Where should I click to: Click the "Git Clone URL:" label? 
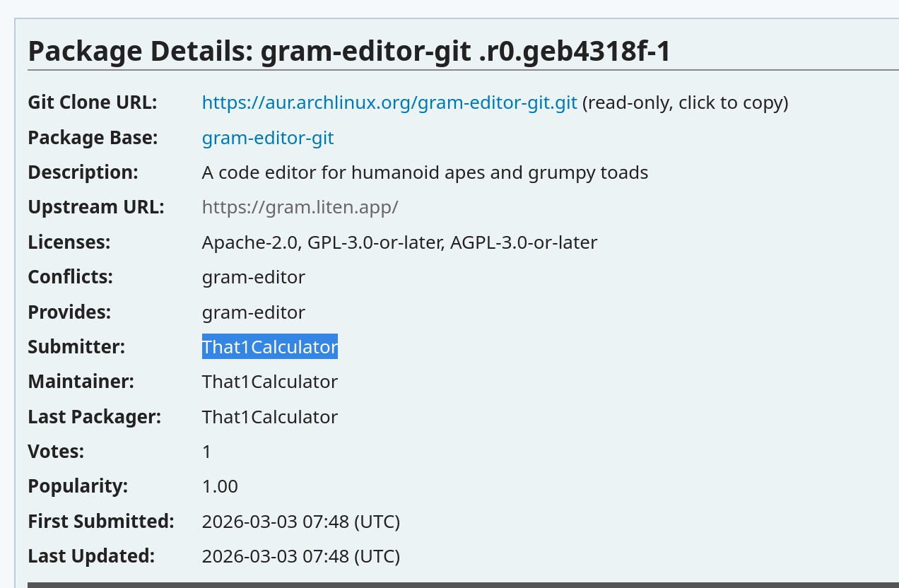click(92, 102)
